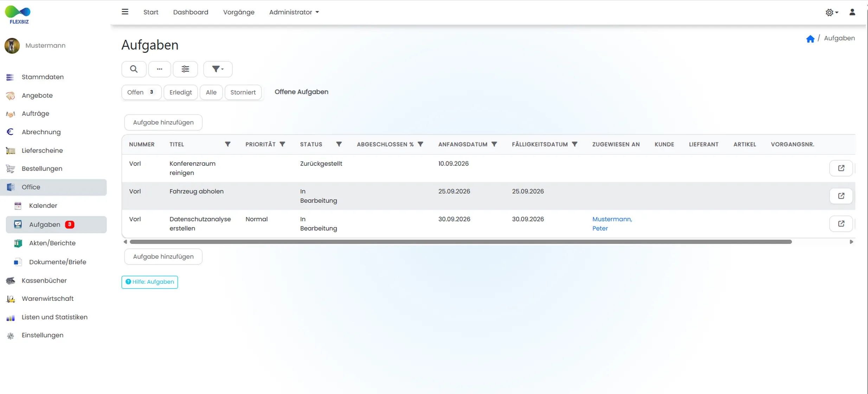Open external link for Konferenzraum reinigen row
This screenshot has height=394, width=868.
pos(841,168)
